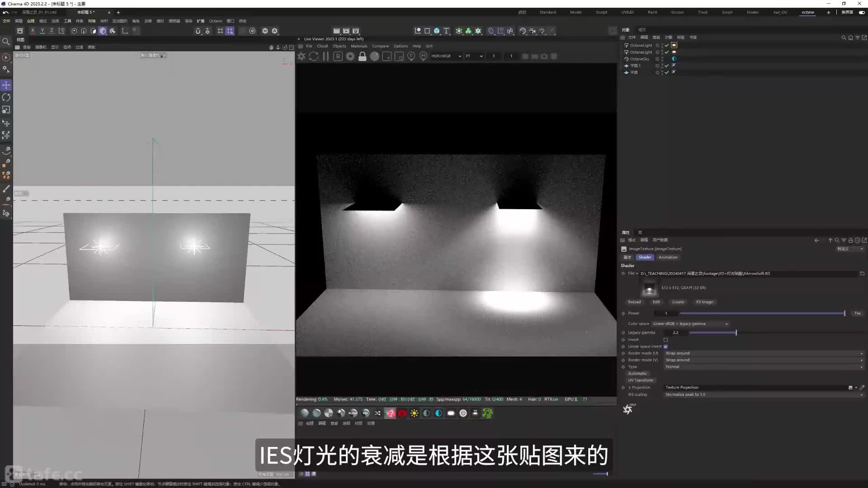The image size is (868, 488).
Task: Click the Fit Image button
Action: [x=704, y=302]
